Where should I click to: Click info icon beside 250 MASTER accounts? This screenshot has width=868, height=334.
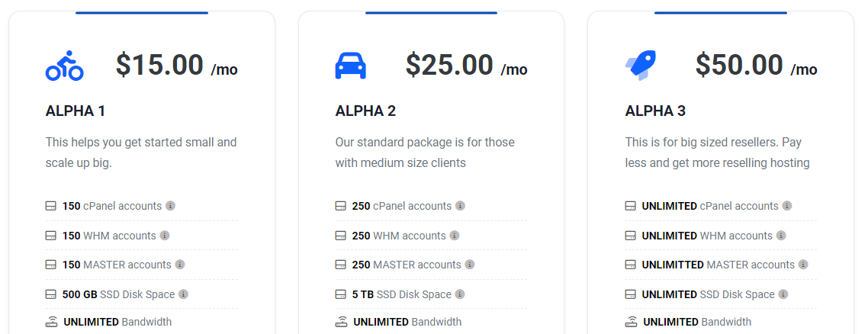click(x=470, y=265)
